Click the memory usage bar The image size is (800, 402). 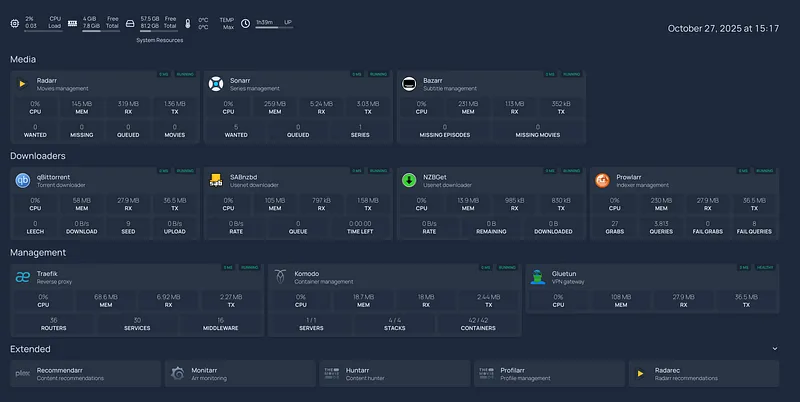tap(98, 29)
